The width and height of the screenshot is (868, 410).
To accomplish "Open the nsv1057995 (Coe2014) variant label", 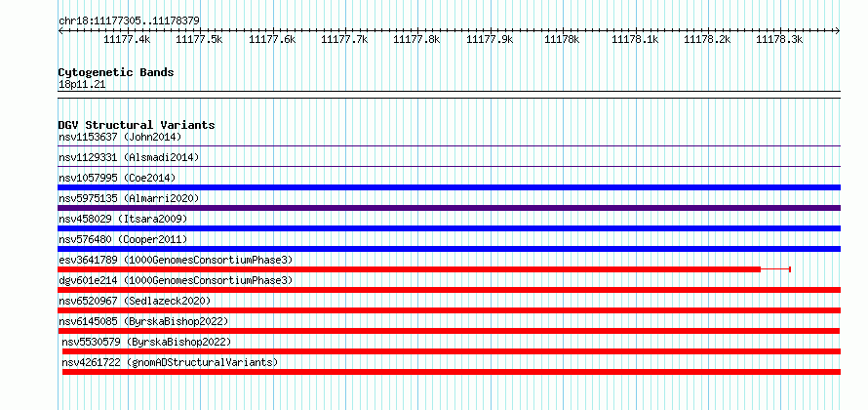I will [x=117, y=178].
